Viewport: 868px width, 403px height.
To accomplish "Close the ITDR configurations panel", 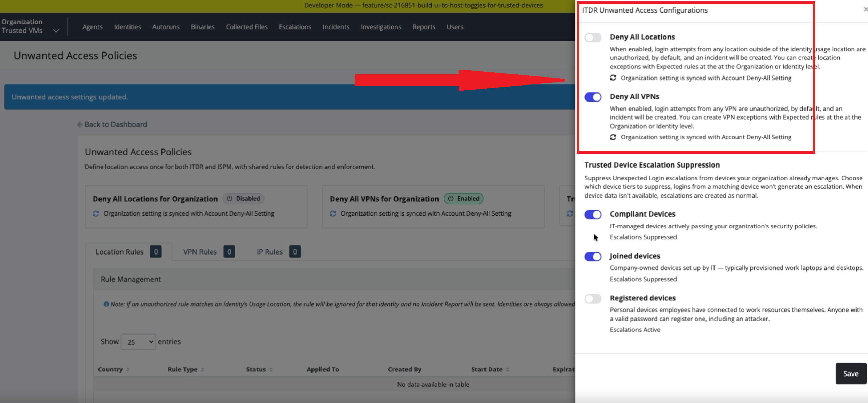I will click(866, 9).
